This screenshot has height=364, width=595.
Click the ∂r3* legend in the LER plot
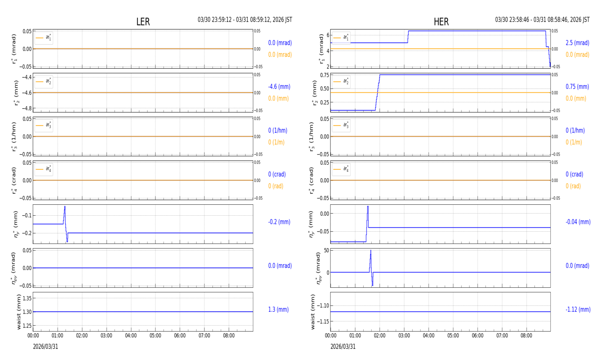pos(44,126)
